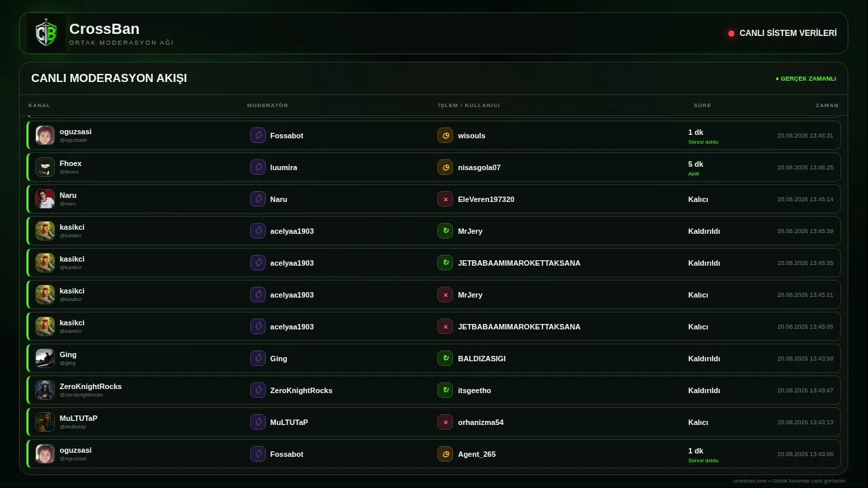Image resolution: width=868 pixels, height=488 pixels.
Task: Click the timeout icon beside nisasgola07
Action: click(445, 167)
